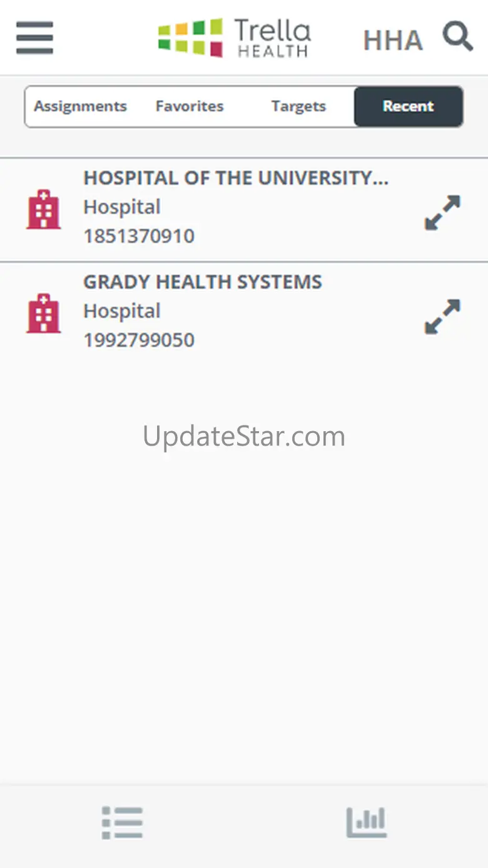Click the HHA label in header
This screenshot has width=488, height=868.
[393, 41]
